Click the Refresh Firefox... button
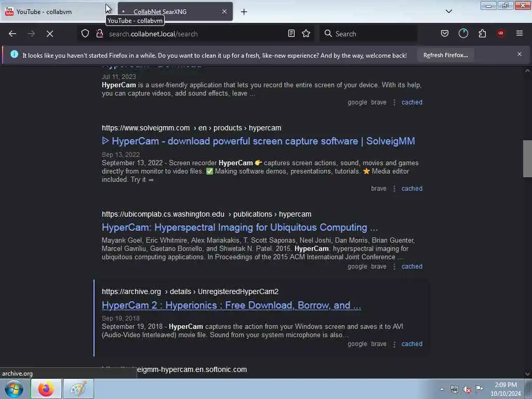The height and width of the screenshot is (399, 532). point(445,55)
